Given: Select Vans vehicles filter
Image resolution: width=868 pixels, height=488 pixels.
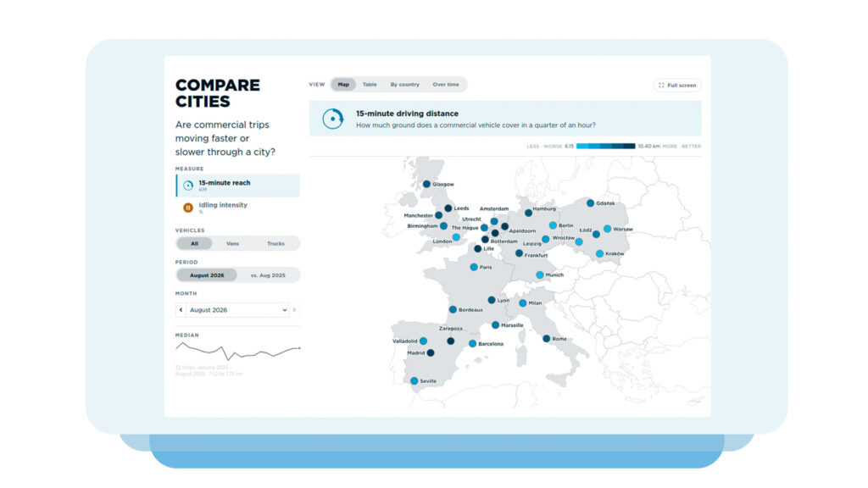Looking at the screenshot, I should (232, 243).
